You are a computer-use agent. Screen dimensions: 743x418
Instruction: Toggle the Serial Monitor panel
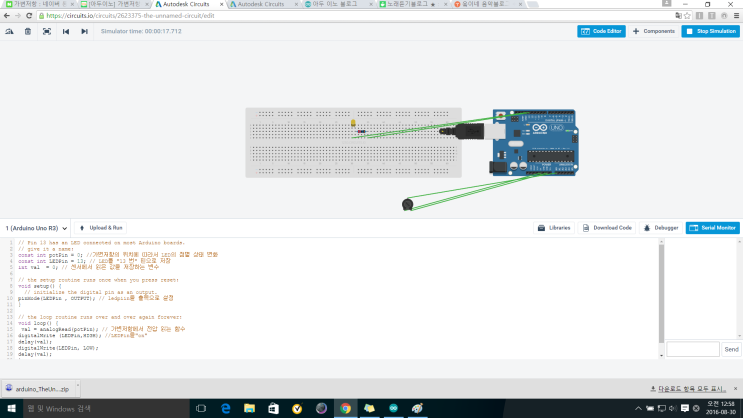[x=713, y=228]
